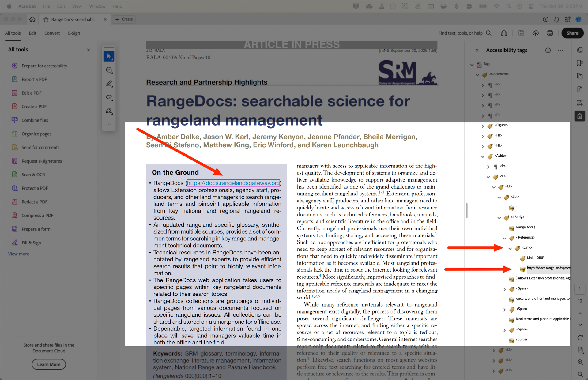Select the Draw freeform tool
This screenshot has height=380, width=588.
click(x=109, y=97)
